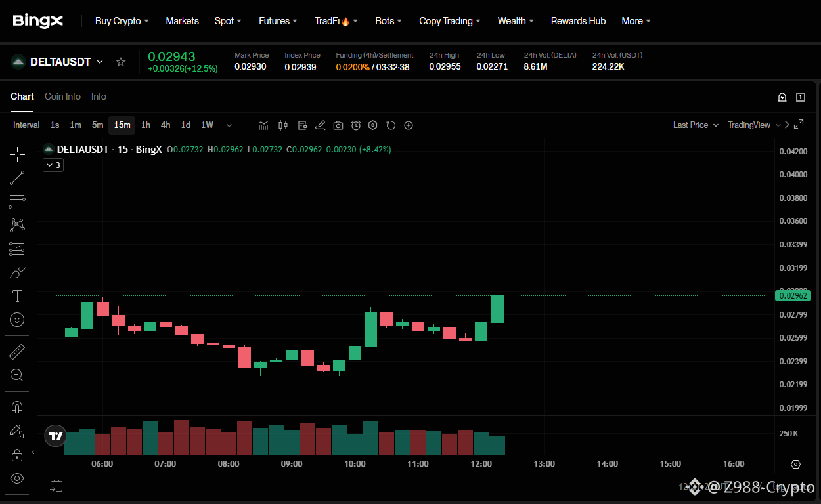Toggle lock all drawing tools
This screenshot has height=504, width=821.
click(17, 455)
